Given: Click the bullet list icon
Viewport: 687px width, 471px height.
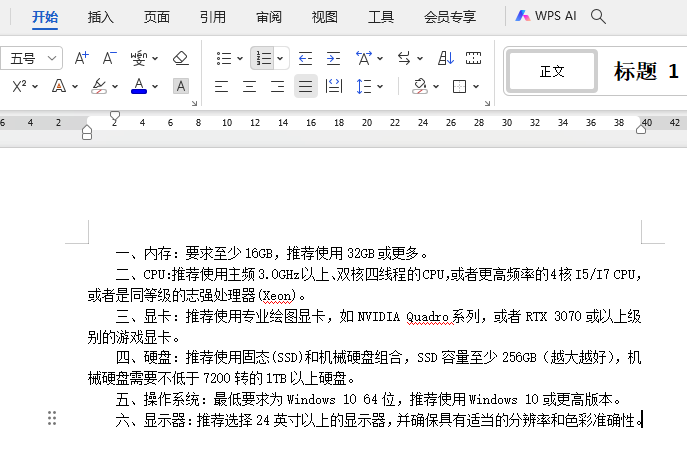Looking at the screenshot, I should point(224,58).
